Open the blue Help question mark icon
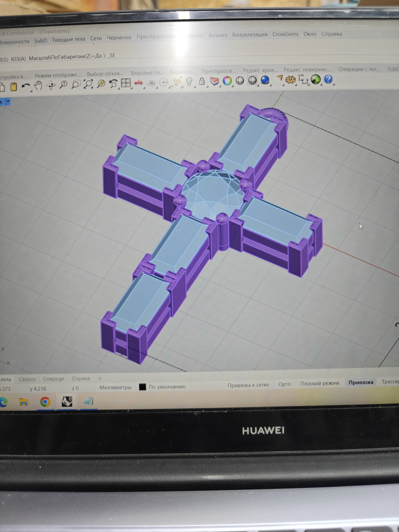This screenshot has height=532, width=399. [x=328, y=79]
